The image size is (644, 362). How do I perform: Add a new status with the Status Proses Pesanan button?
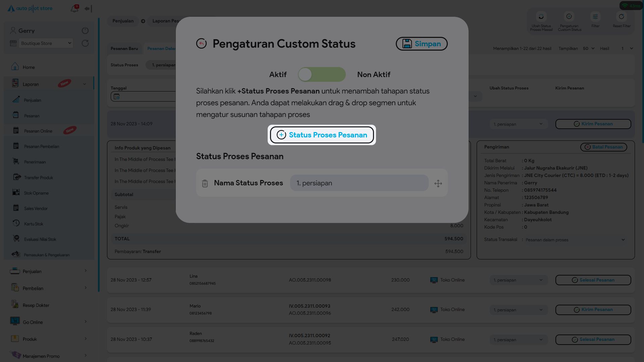pos(322,135)
